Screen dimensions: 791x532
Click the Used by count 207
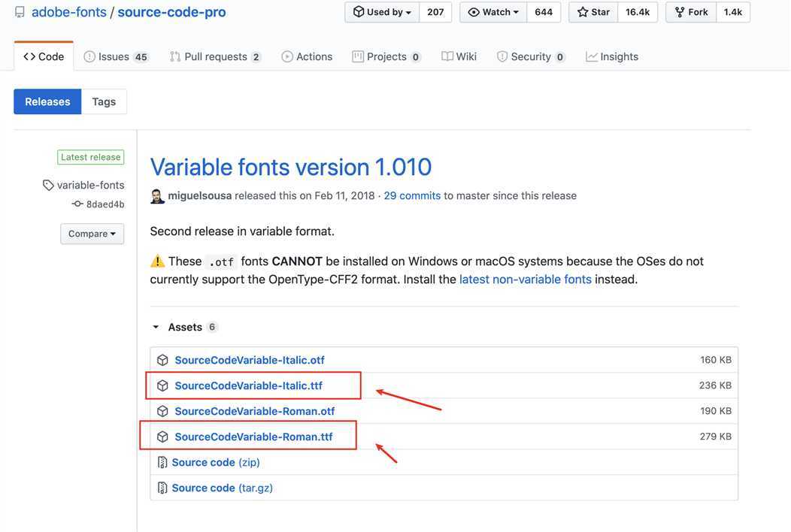tap(435, 12)
